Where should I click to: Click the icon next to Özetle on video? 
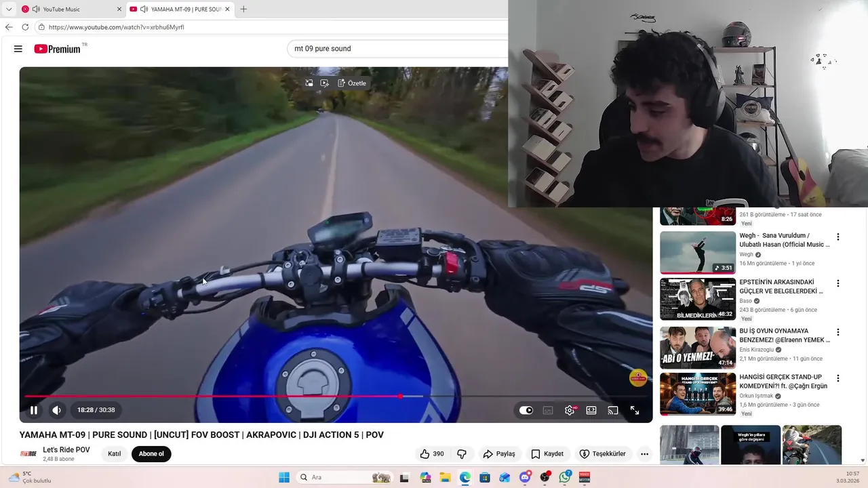[324, 83]
